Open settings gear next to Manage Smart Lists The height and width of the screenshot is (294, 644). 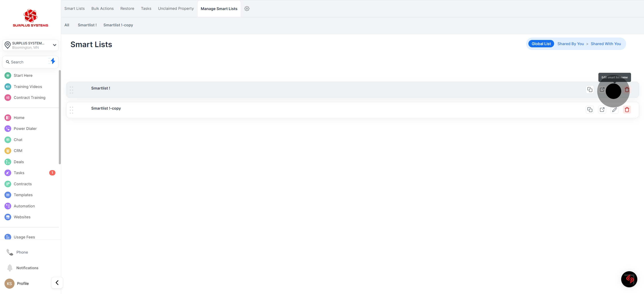[247, 8]
